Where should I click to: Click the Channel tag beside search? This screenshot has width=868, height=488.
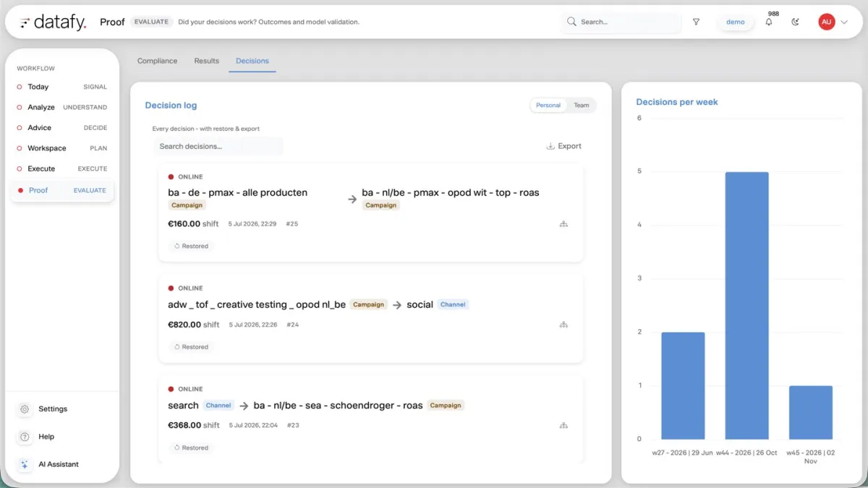(218, 406)
